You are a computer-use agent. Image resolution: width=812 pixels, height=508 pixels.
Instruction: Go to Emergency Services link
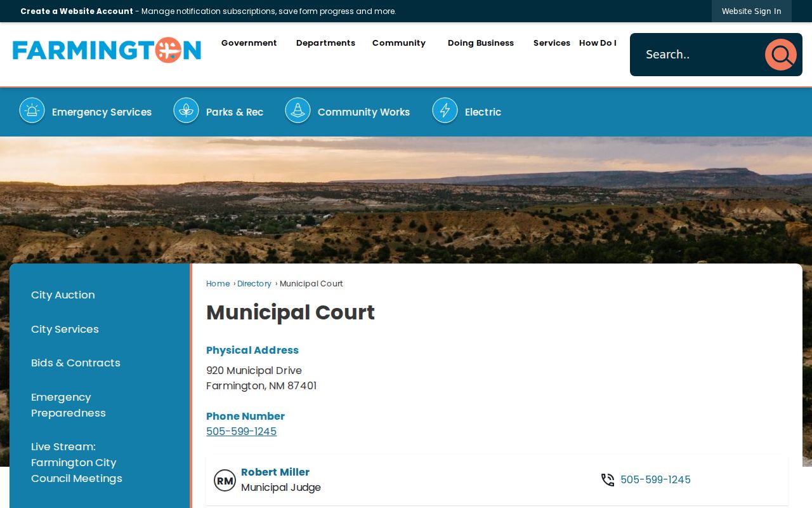tap(101, 112)
